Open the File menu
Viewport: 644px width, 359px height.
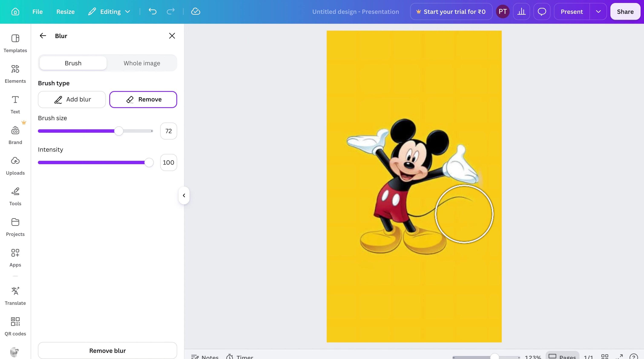(37, 11)
